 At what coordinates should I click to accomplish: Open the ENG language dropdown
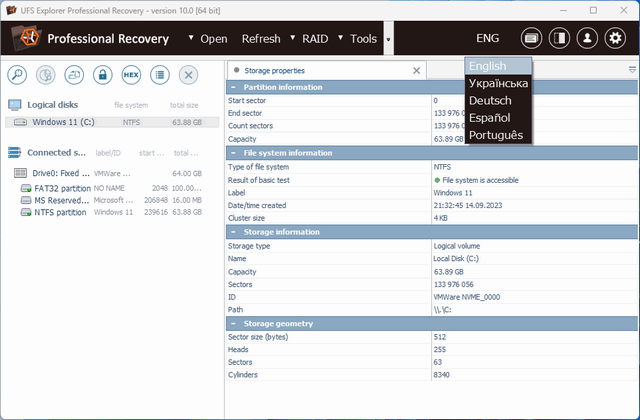(x=487, y=39)
